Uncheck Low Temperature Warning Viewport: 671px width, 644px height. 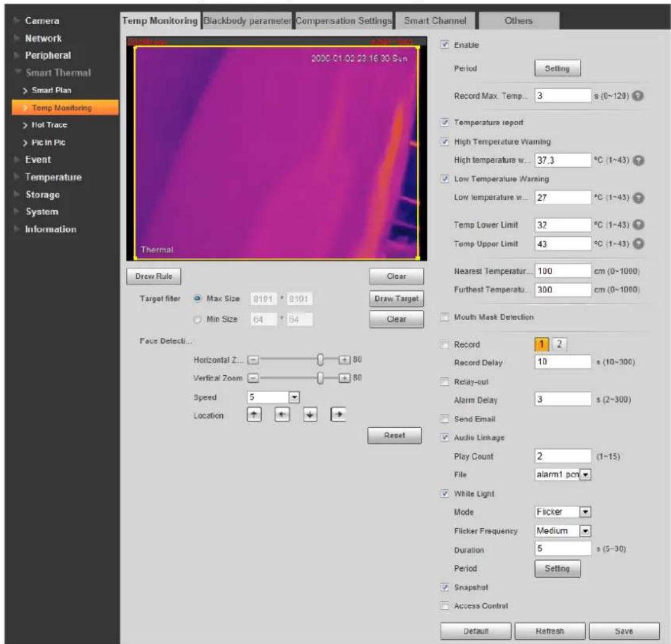pos(445,179)
